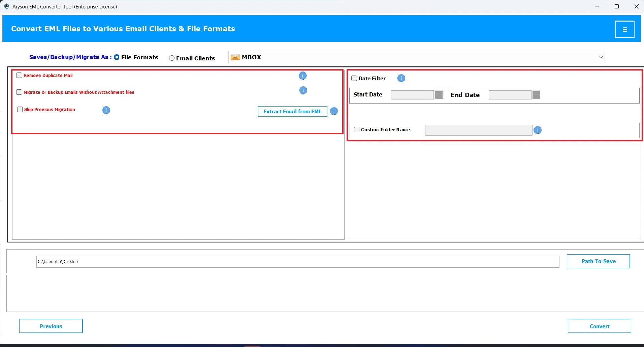This screenshot has width=644, height=347.
Task: Click the save path field C:\Users\hp\Desktop
Action: [x=298, y=262]
